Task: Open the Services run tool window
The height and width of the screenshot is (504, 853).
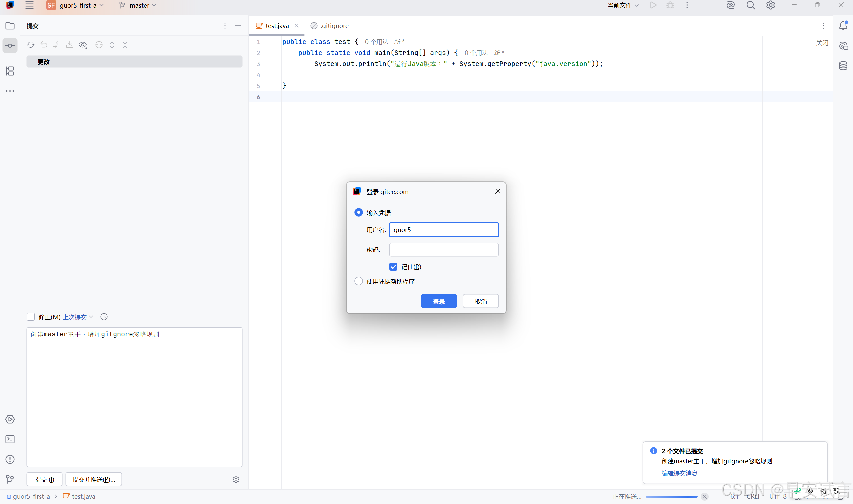Action: coord(10,419)
